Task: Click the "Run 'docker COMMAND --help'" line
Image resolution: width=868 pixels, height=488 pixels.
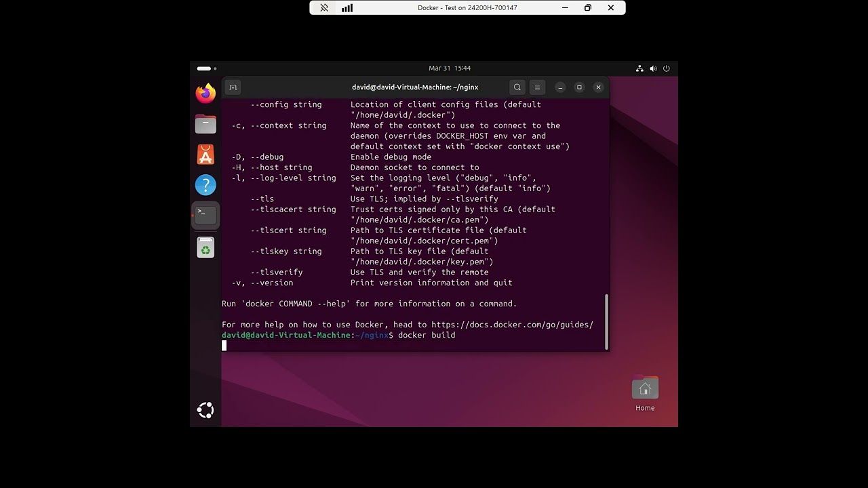Action: point(370,304)
